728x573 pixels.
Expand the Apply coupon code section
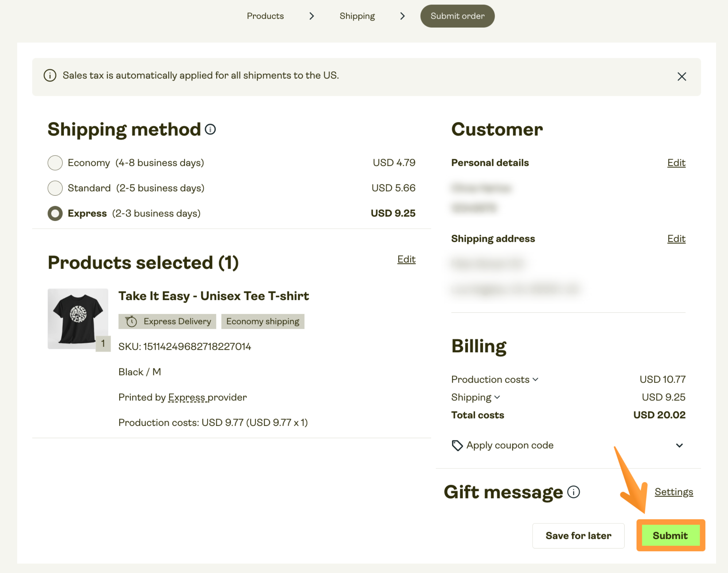[x=679, y=445]
